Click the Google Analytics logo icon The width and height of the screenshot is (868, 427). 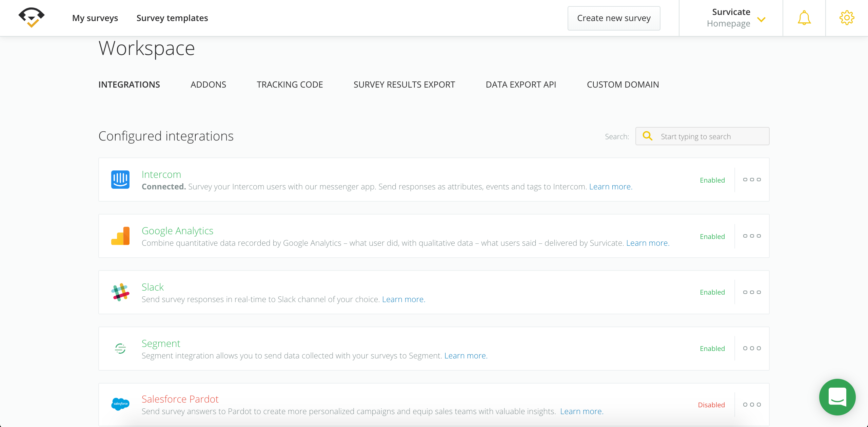coord(120,236)
